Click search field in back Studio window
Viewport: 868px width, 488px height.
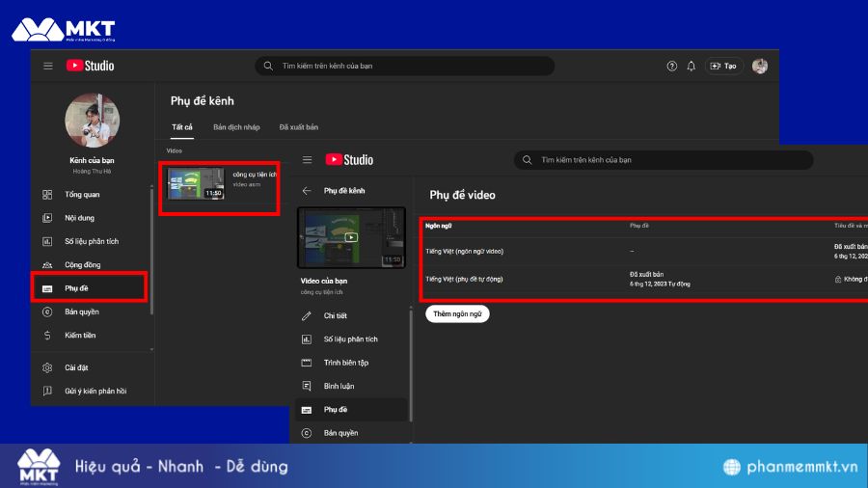[405, 66]
